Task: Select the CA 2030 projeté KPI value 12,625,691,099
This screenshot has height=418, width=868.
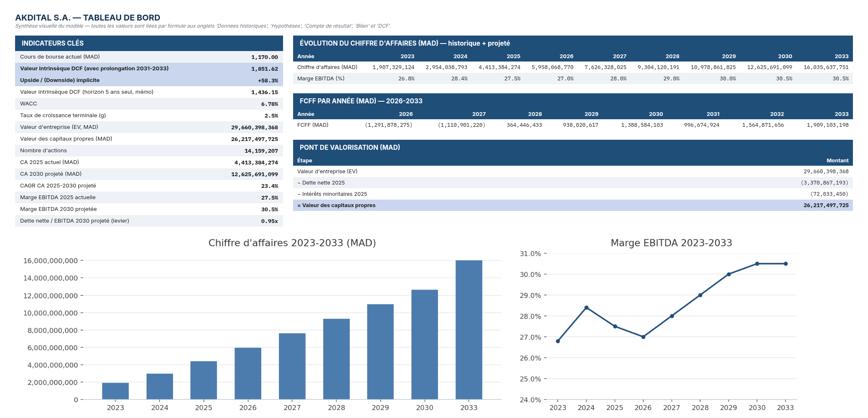Action: coord(255,174)
